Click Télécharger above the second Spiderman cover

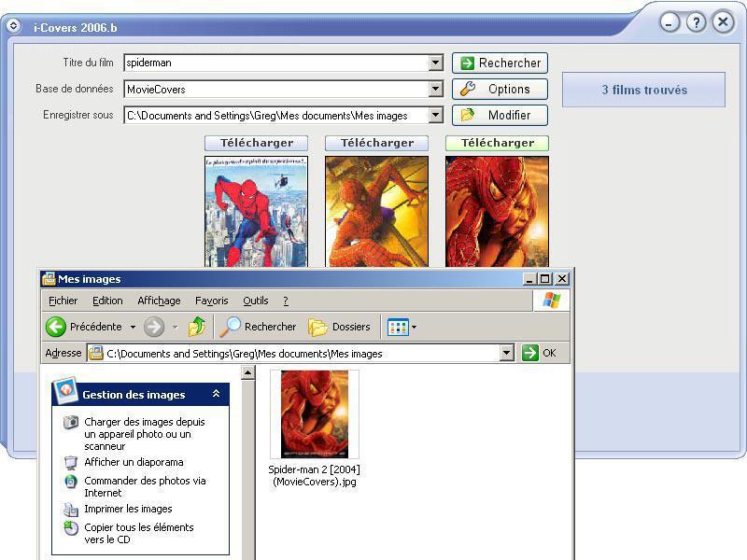pyautogui.click(x=377, y=143)
